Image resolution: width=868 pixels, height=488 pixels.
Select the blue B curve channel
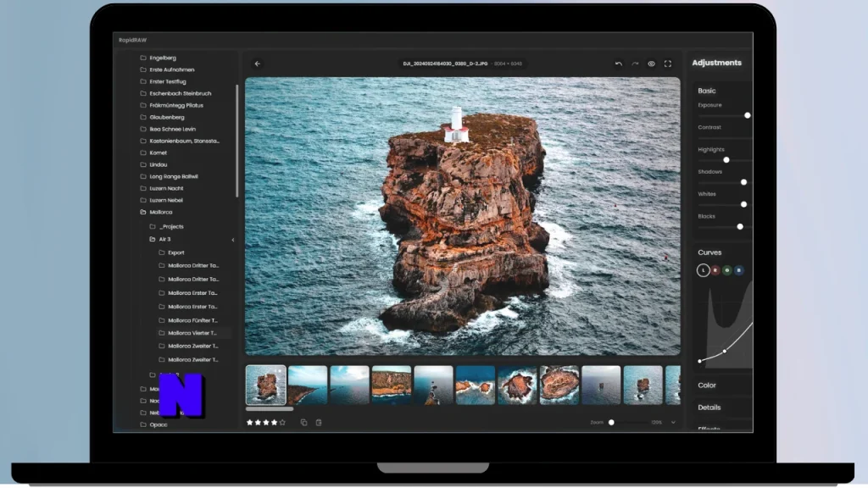point(738,270)
